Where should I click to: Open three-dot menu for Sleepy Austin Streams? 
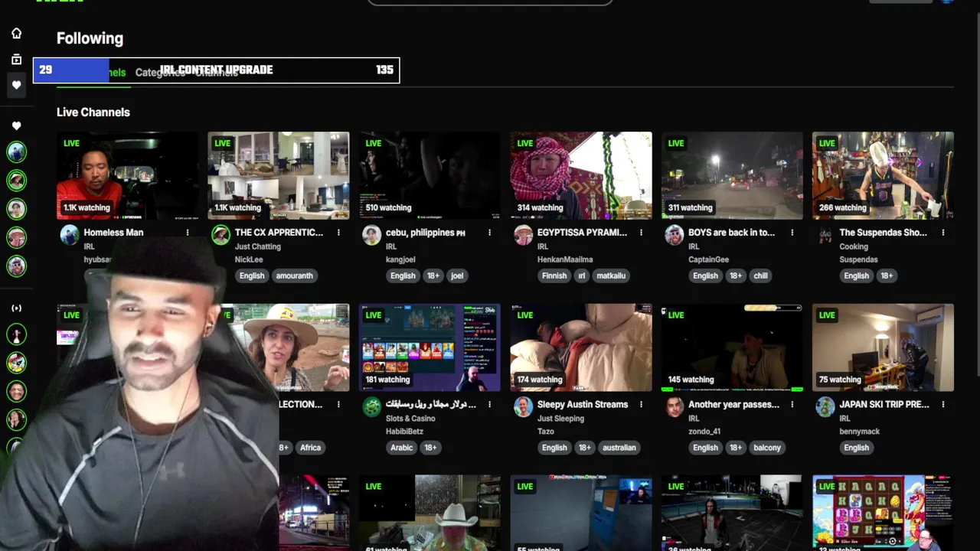click(641, 405)
